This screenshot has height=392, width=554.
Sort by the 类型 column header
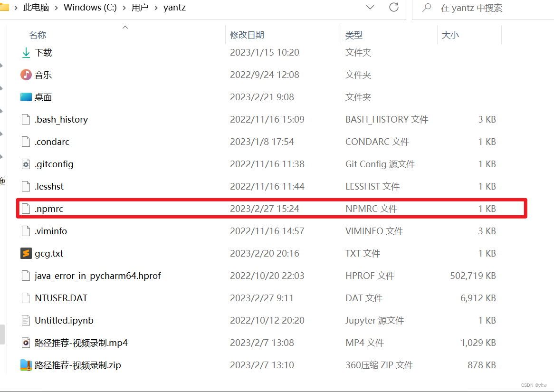(x=353, y=35)
